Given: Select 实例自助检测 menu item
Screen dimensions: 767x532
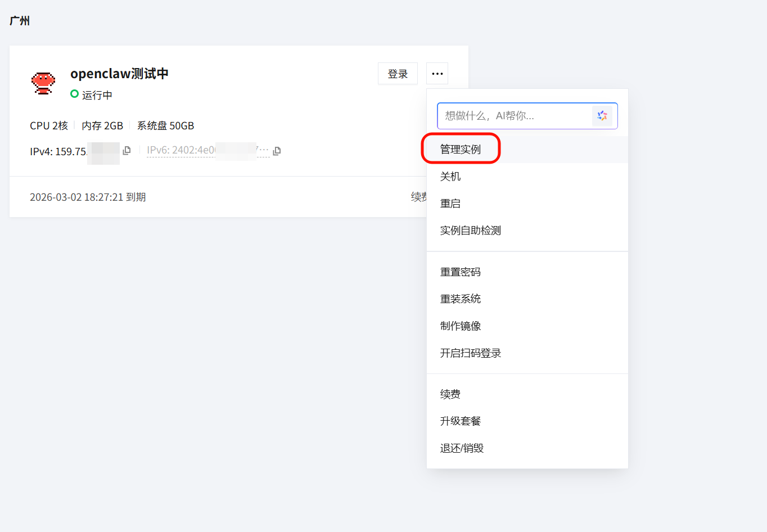Looking at the screenshot, I should [x=527, y=231].
